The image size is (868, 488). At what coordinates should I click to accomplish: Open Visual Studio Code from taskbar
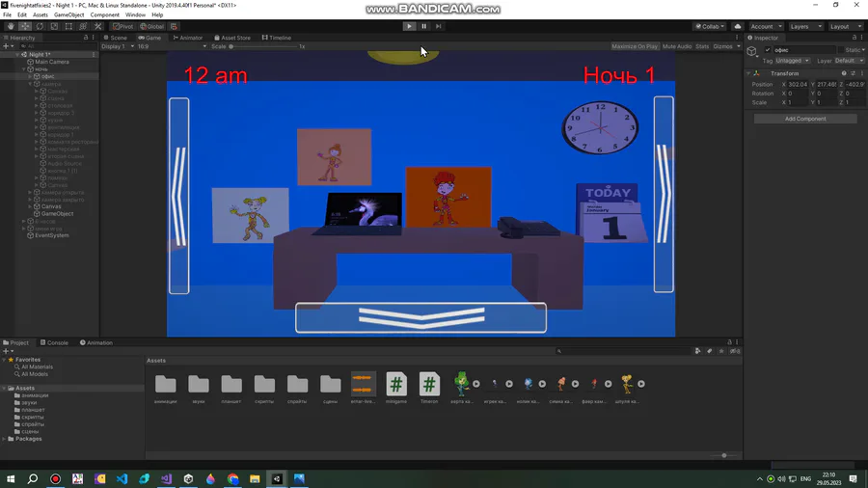pos(122,478)
